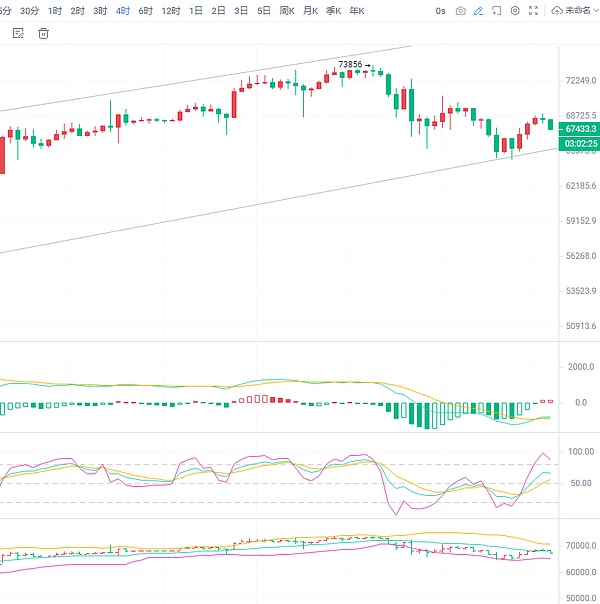This screenshot has width=600, height=604.
Task: Click the add-window icon beside pencil
Action: 497,11
